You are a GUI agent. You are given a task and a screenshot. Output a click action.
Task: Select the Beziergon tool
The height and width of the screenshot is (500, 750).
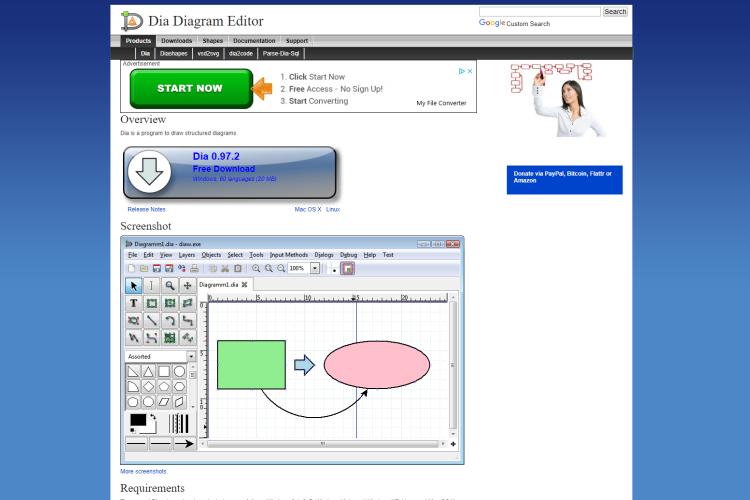point(133,320)
